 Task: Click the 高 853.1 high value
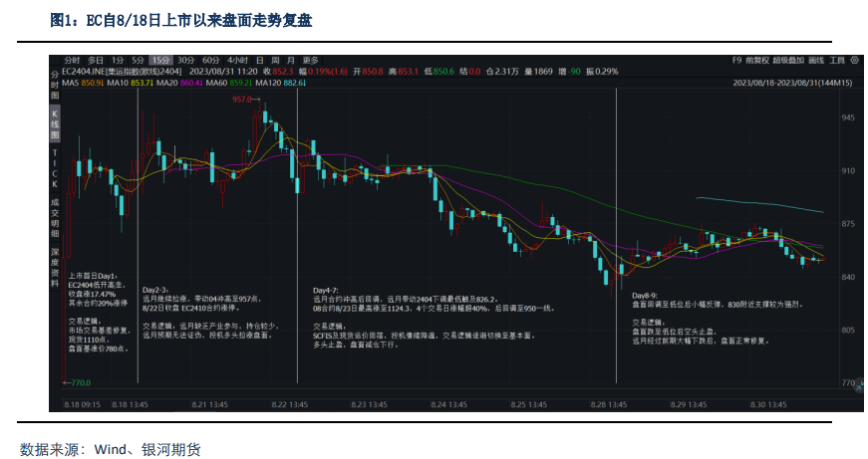[x=404, y=72]
